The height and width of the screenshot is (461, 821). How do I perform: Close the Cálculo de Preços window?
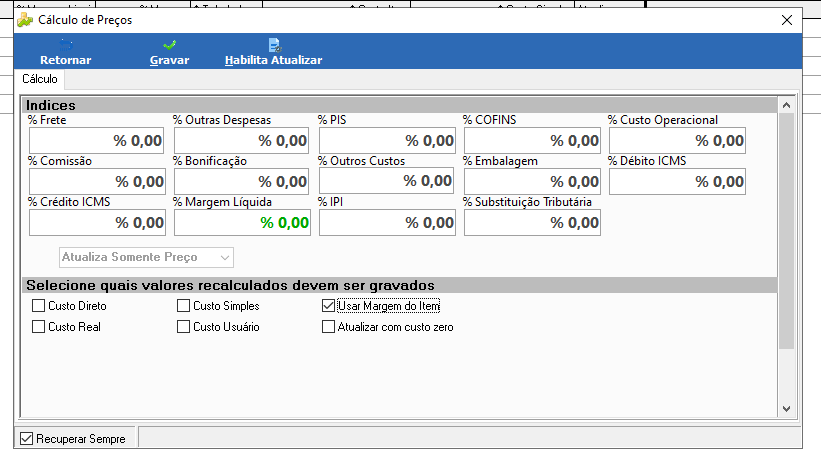(x=787, y=20)
